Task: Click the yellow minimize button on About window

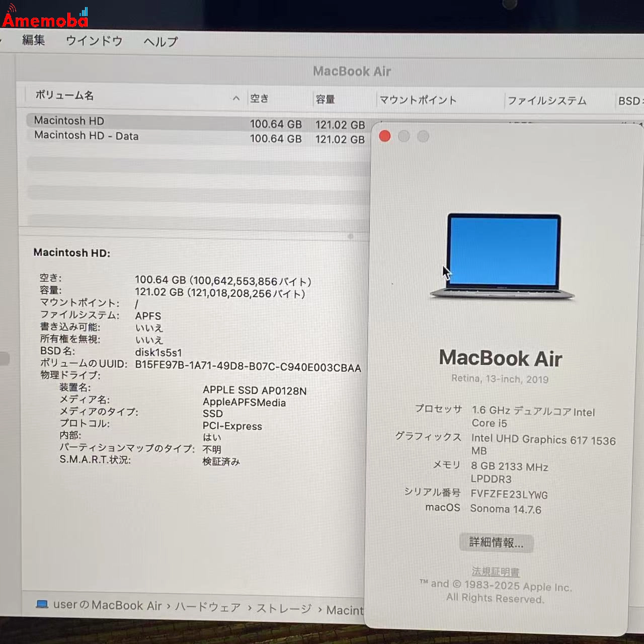Action: 404,136
